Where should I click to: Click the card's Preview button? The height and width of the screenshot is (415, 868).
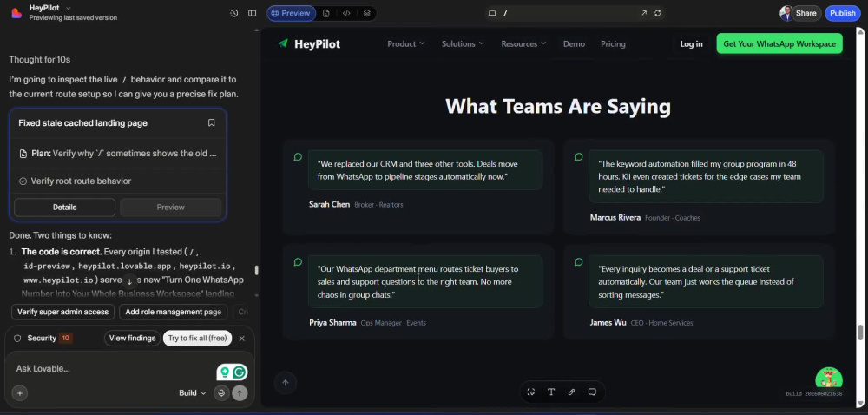click(170, 207)
